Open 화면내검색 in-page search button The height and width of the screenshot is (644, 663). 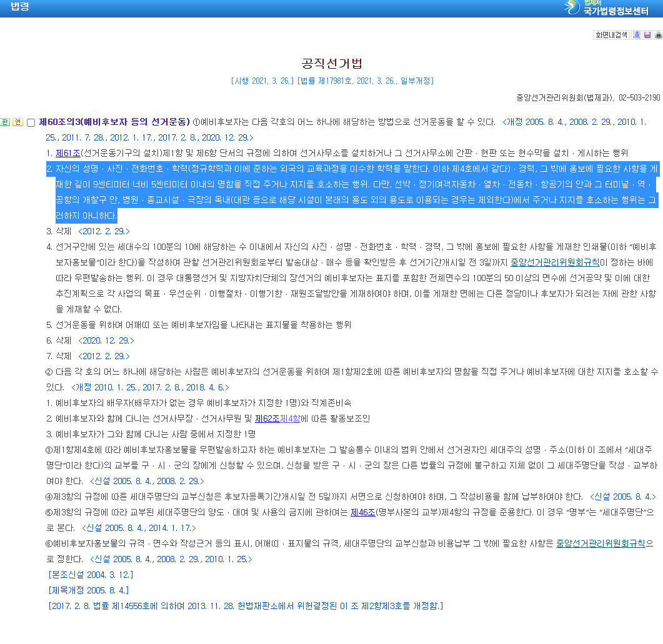coord(611,35)
